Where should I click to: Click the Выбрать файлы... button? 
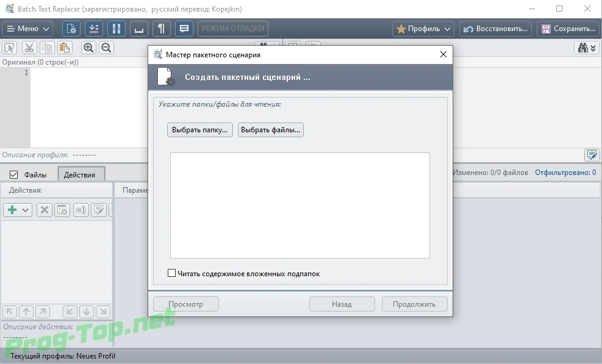point(271,130)
